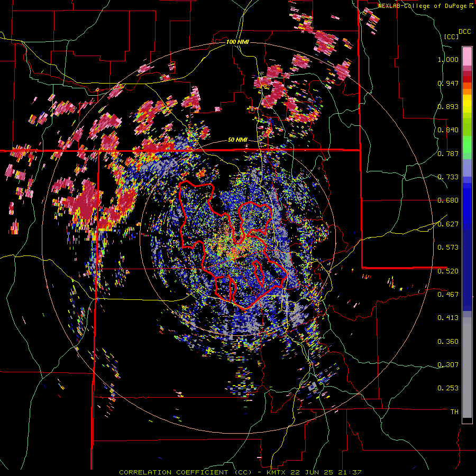
Task: Click the 0.733 scale value
Action: (448, 177)
